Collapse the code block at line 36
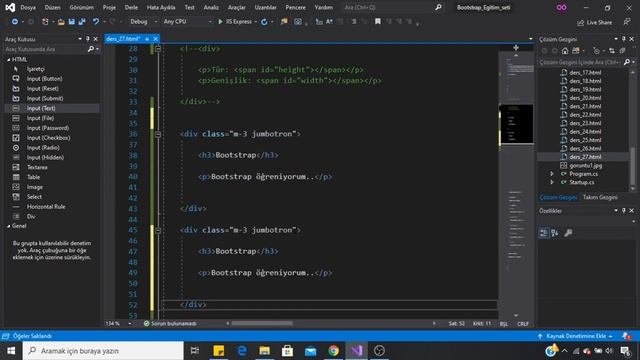Screen dimensions: 640x360 (x=158, y=134)
